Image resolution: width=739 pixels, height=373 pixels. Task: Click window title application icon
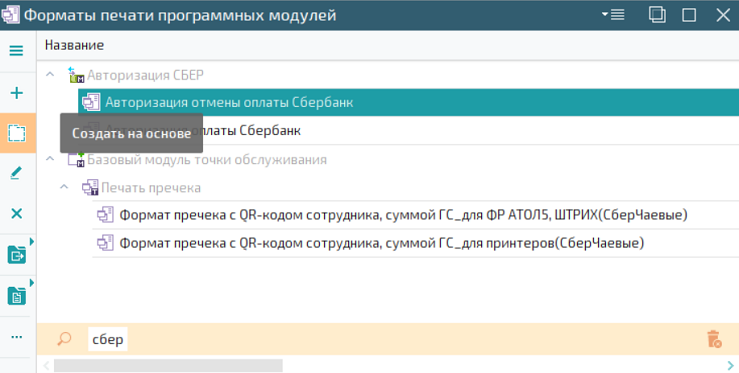(10, 15)
